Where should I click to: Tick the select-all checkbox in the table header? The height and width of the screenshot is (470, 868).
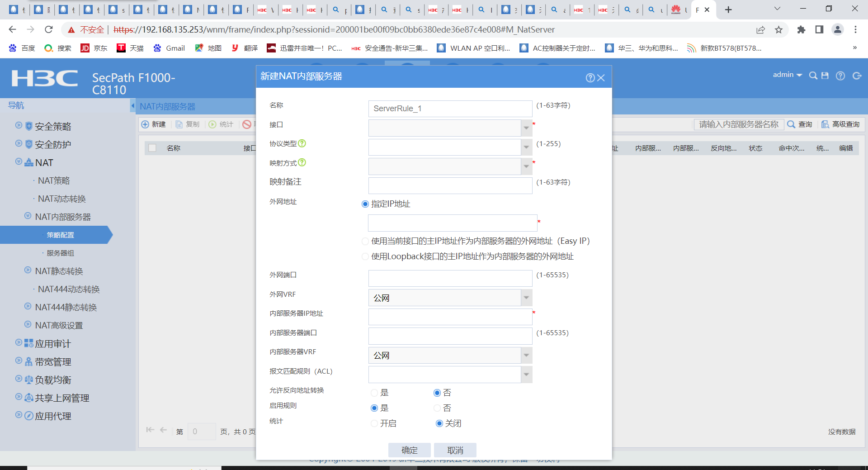coord(152,148)
